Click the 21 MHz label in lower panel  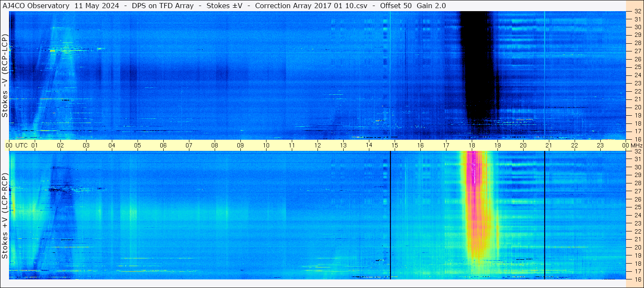point(637,239)
